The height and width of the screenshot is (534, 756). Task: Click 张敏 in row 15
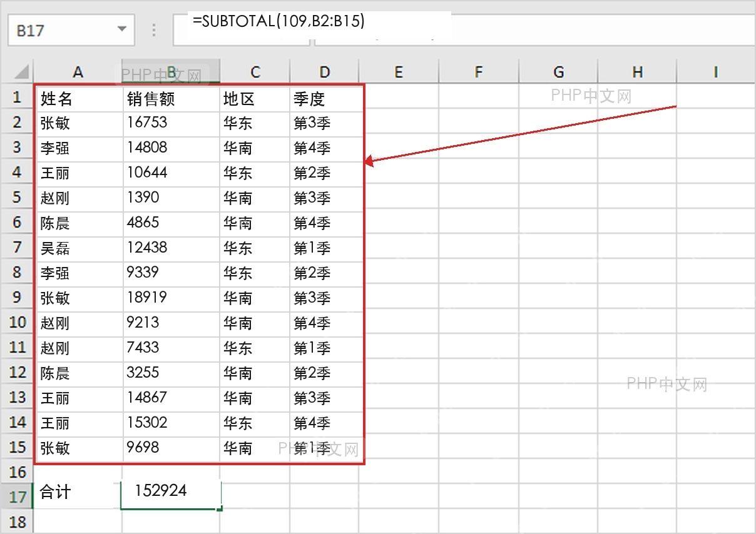click(78, 448)
